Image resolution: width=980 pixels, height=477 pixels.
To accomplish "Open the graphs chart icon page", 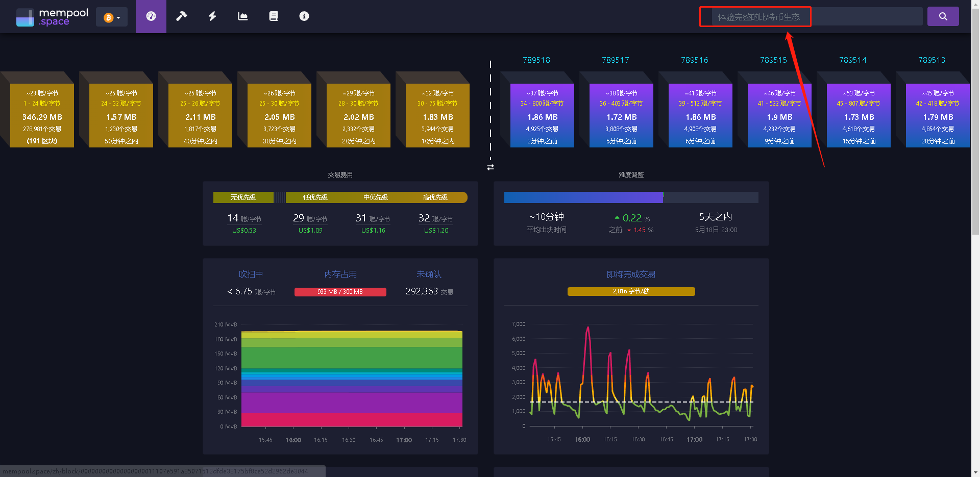I will click(243, 16).
